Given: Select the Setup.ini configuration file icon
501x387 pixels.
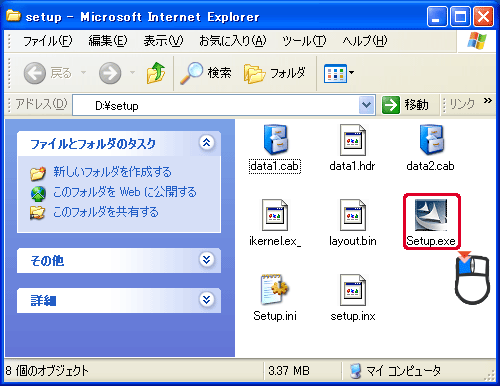Looking at the screenshot, I should point(275,289).
